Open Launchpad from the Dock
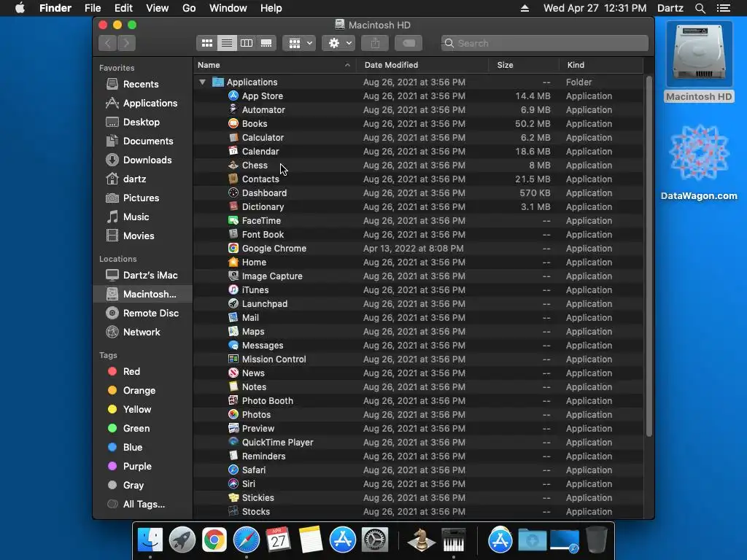This screenshot has width=747, height=560. [182, 540]
